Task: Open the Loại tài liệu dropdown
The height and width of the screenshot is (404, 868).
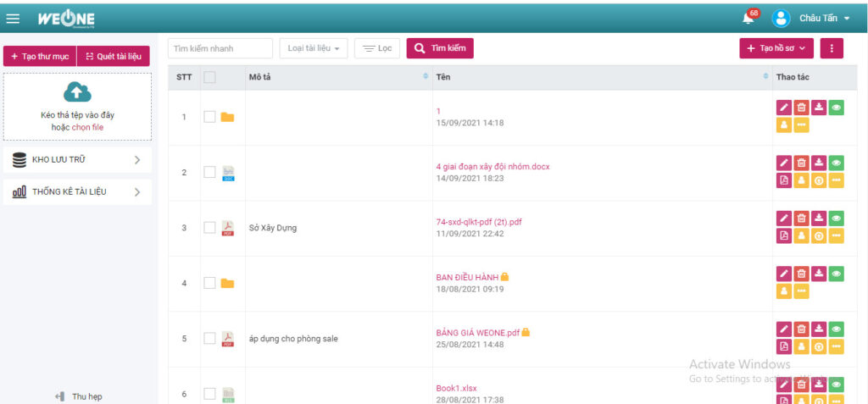Action: click(314, 48)
